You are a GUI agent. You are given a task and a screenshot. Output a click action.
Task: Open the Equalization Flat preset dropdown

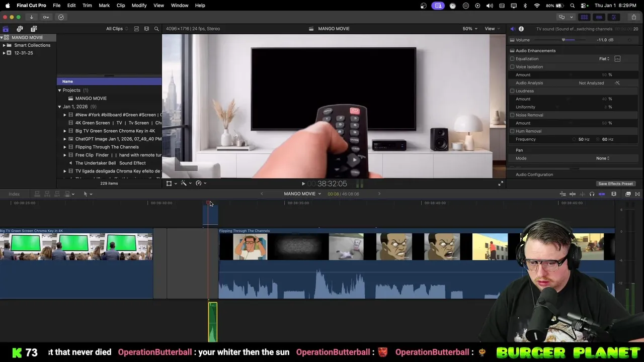tap(604, 59)
